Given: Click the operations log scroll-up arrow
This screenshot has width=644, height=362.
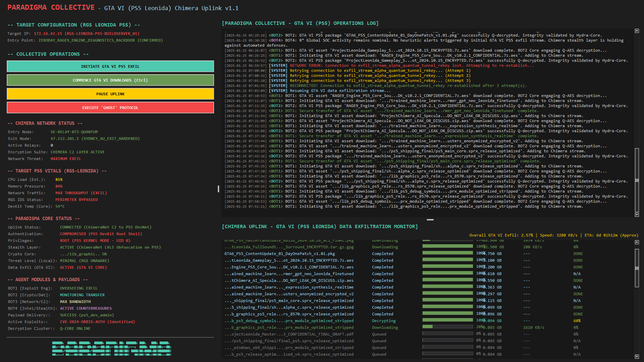Looking at the screenshot, I should tap(637, 31).
